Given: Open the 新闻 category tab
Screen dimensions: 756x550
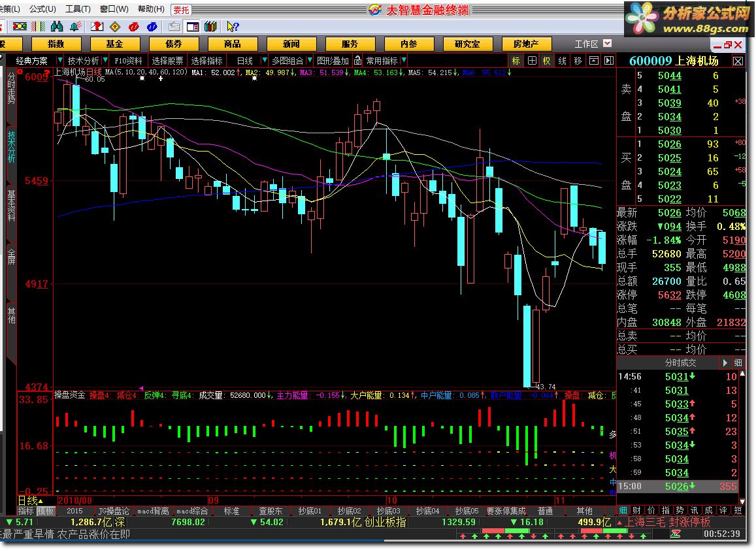Looking at the screenshot, I should pos(291,44).
